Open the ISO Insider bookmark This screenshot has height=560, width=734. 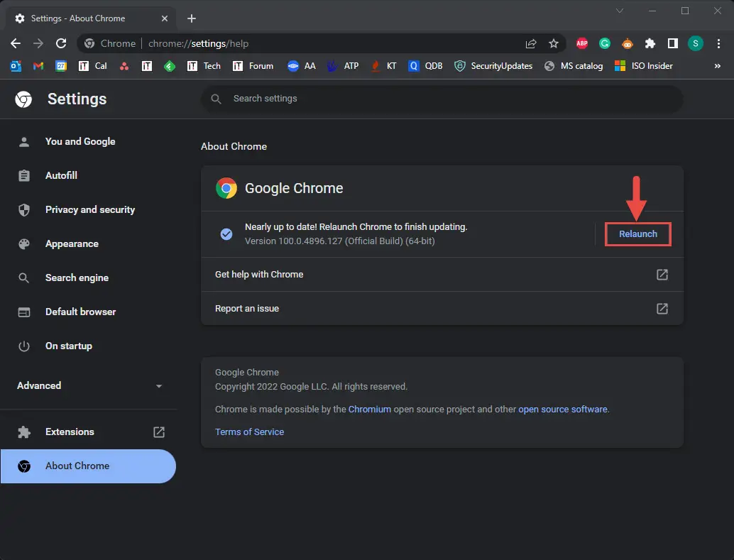[644, 66]
